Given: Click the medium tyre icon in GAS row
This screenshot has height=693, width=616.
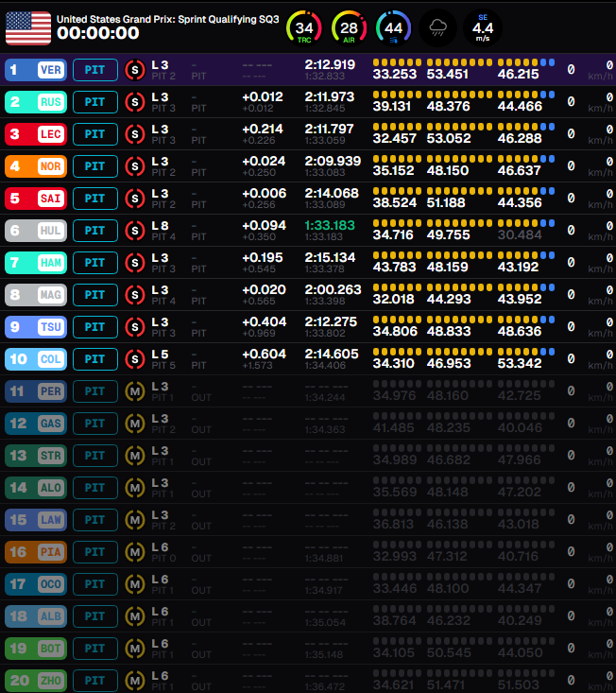Looking at the screenshot, I should [x=135, y=424].
